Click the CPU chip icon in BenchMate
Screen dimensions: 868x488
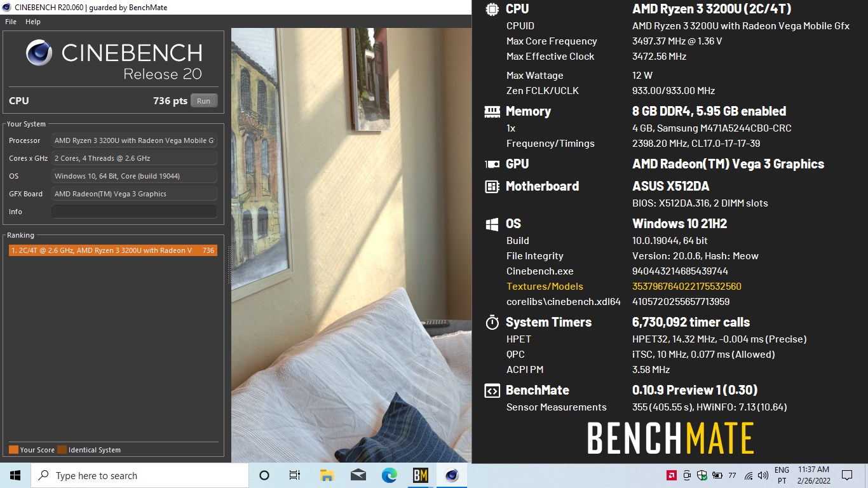[492, 9]
